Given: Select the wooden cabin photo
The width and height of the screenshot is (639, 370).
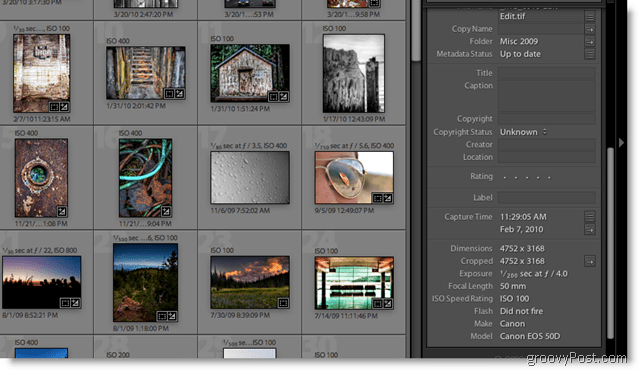Looking at the screenshot, I should point(250,73).
